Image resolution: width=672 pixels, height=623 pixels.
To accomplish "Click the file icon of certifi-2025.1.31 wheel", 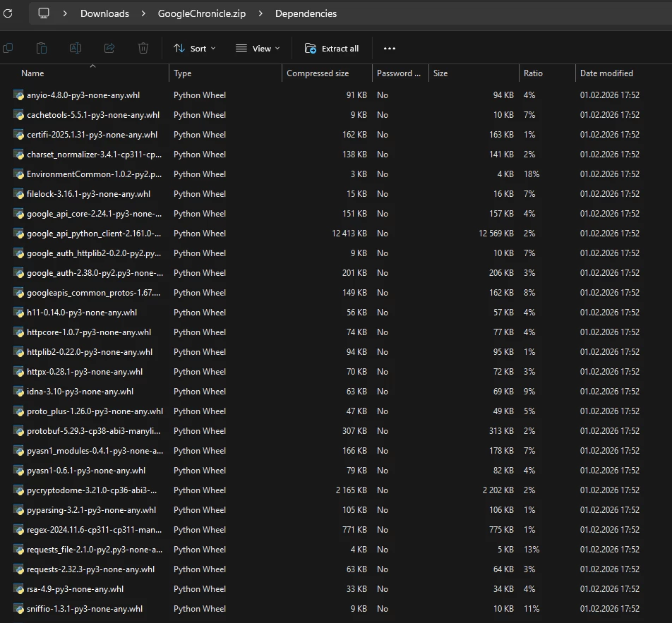I will pos(18,135).
